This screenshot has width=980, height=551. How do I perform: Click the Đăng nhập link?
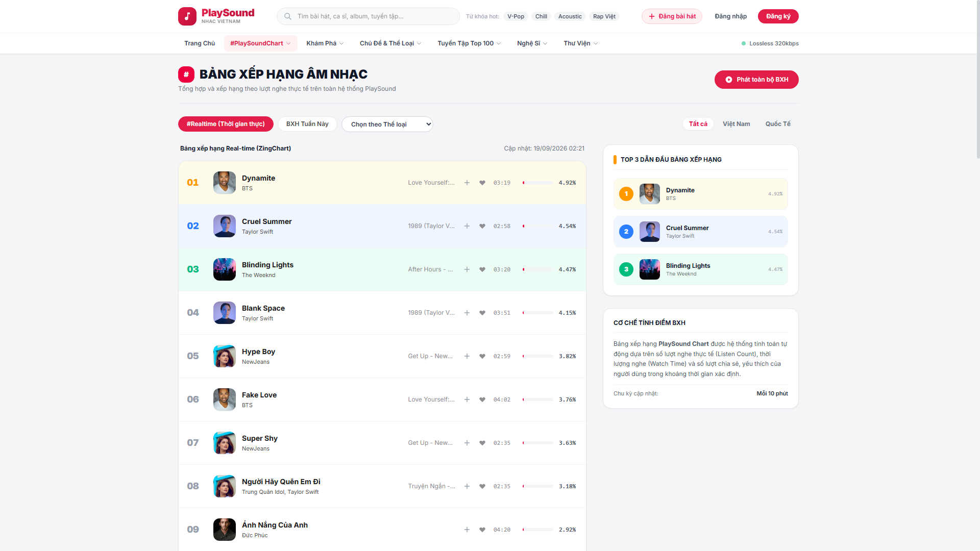tap(730, 16)
